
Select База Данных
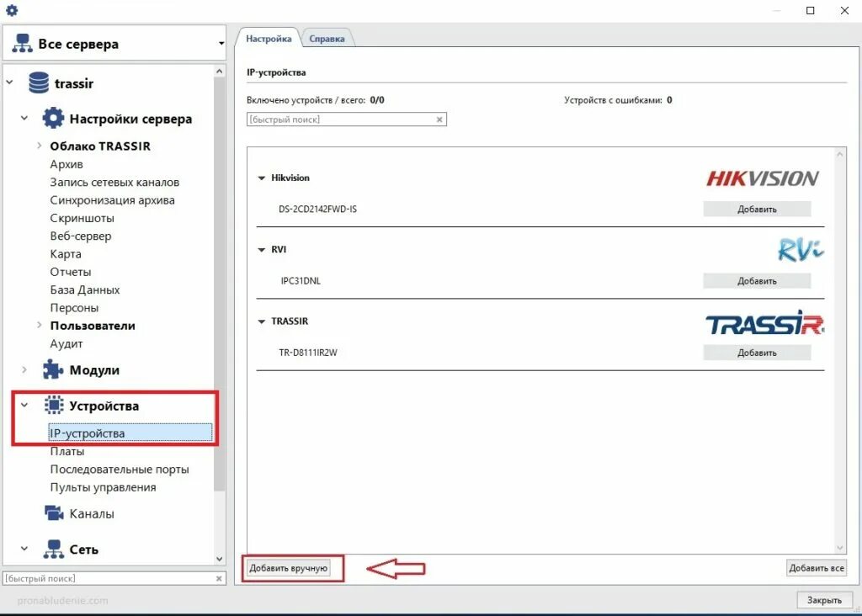(x=85, y=289)
